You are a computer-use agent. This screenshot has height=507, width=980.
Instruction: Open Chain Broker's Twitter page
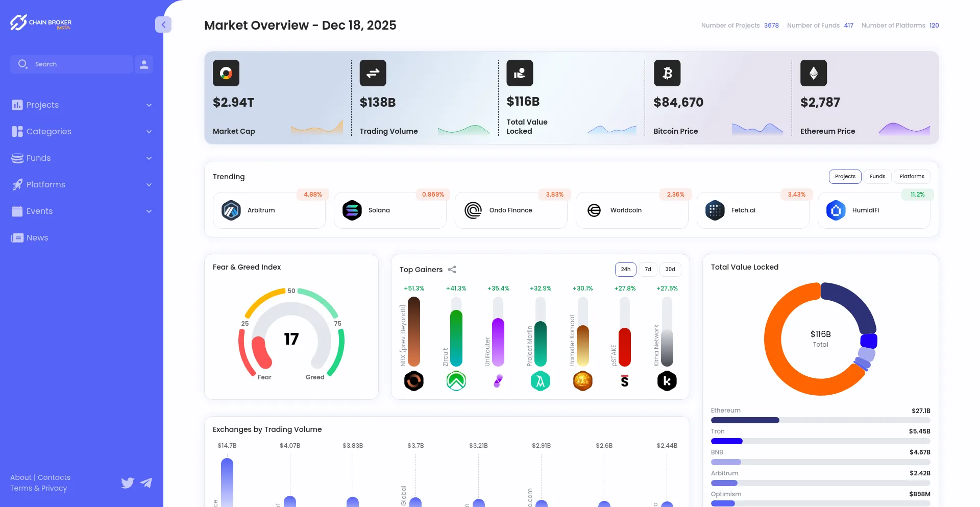(128, 483)
